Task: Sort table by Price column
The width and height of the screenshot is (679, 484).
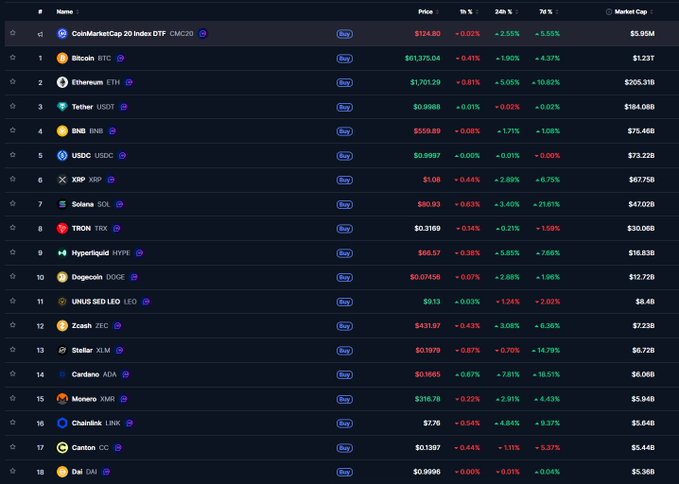Action: [x=428, y=12]
